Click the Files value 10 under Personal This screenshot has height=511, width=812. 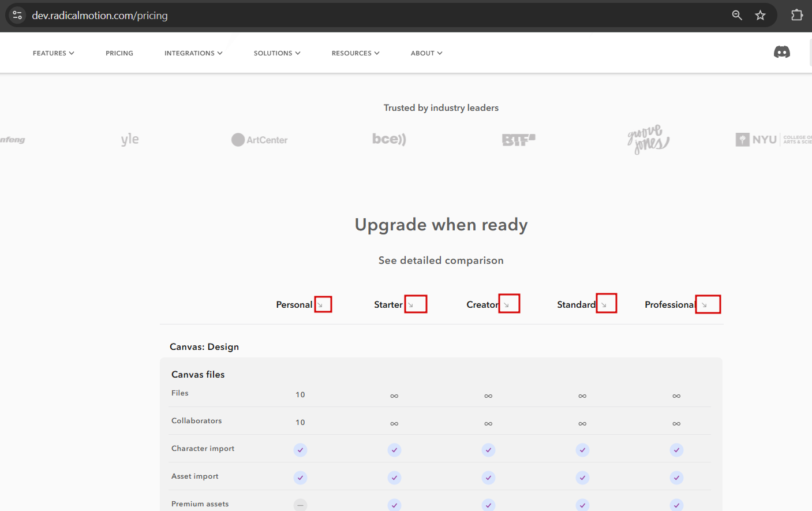pos(300,395)
